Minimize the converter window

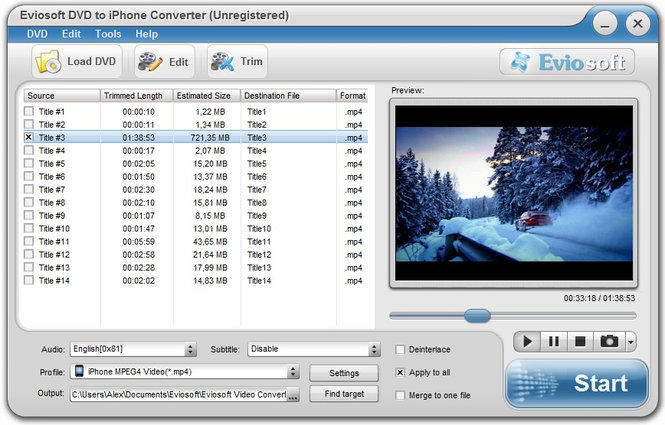(605, 24)
